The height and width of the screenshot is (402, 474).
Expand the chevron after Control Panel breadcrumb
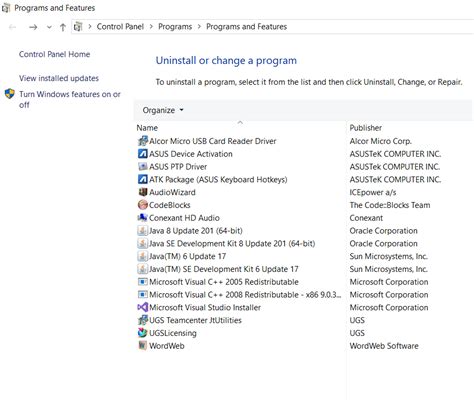click(151, 27)
